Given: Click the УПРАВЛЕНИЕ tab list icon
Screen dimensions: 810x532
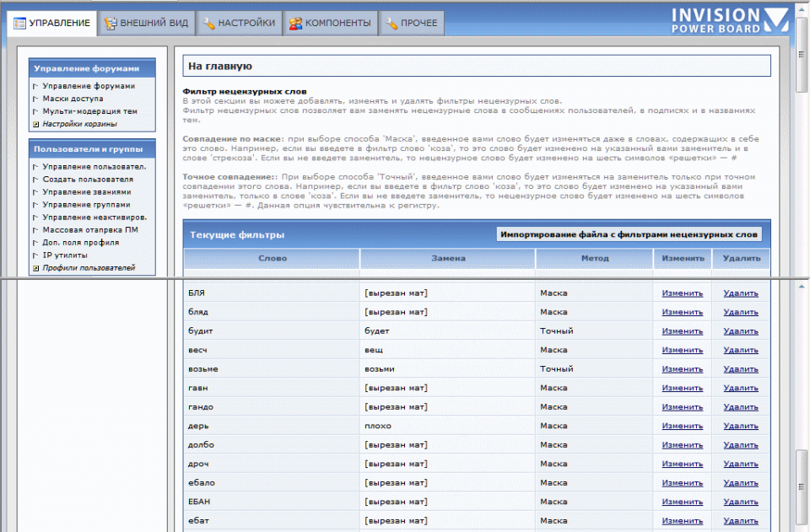Looking at the screenshot, I should pos(19,24).
